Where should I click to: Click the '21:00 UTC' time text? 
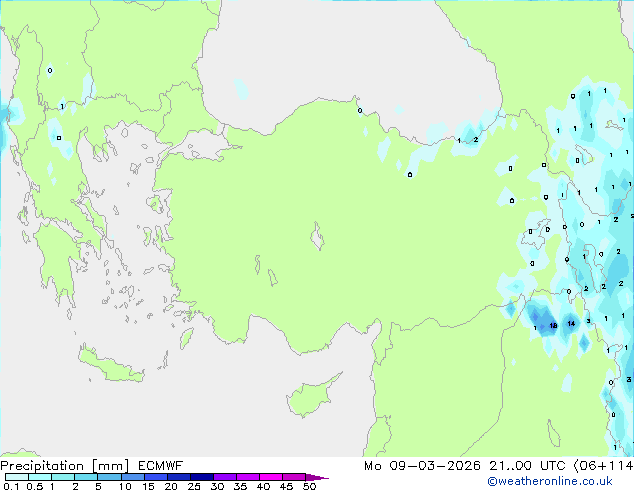(x=527, y=466)
